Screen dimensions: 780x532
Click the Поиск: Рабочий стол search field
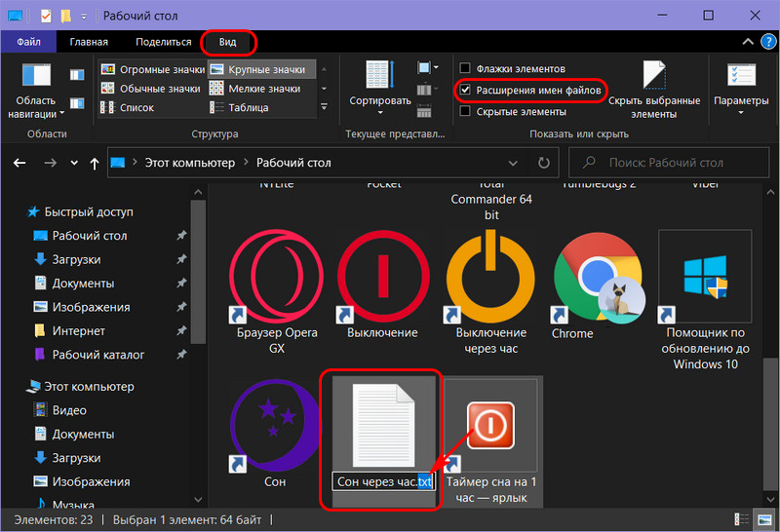point(669,163)
